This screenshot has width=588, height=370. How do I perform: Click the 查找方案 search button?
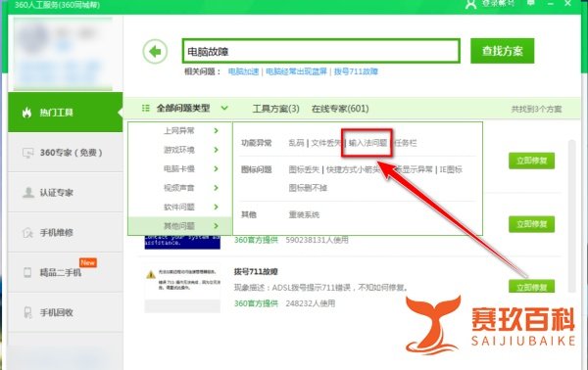click(502, 51)
